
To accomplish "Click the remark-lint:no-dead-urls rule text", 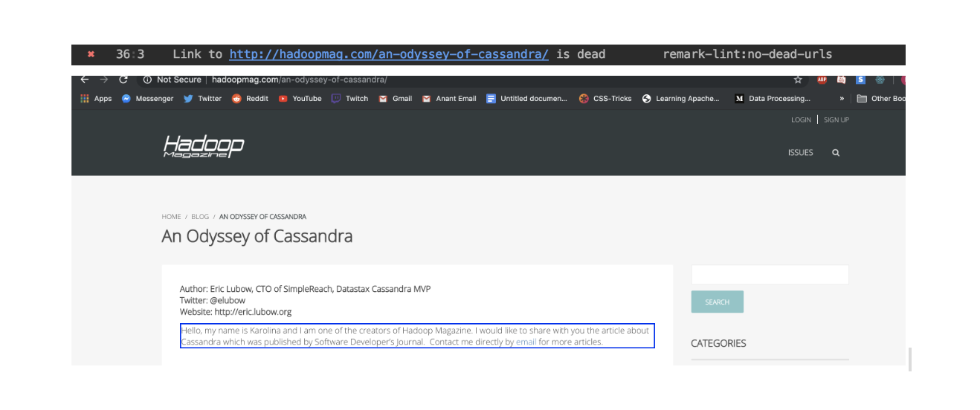I will 747,54.
